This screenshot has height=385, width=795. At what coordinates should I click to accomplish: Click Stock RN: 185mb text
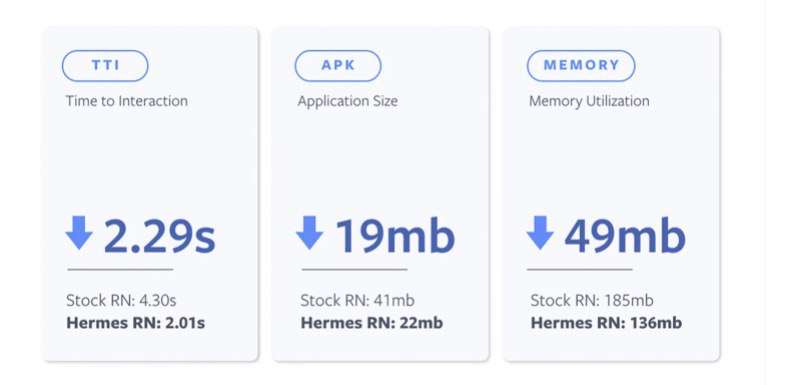coord(592,300)
